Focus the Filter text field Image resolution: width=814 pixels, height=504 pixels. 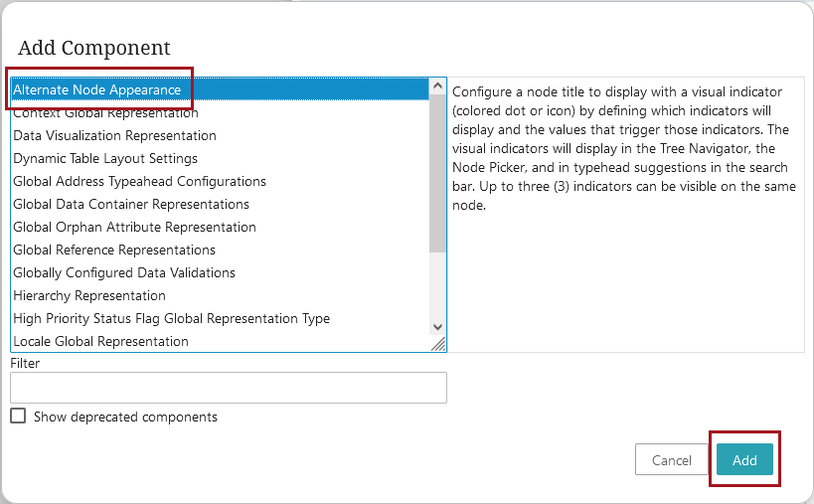point(229,388)
